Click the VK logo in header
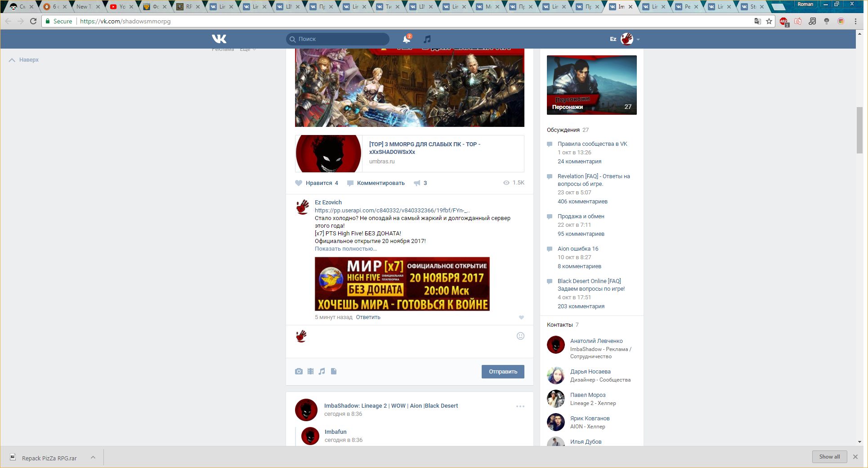This screenshot has height=468, width=868. pyautogui.click(x=219, y=39)
